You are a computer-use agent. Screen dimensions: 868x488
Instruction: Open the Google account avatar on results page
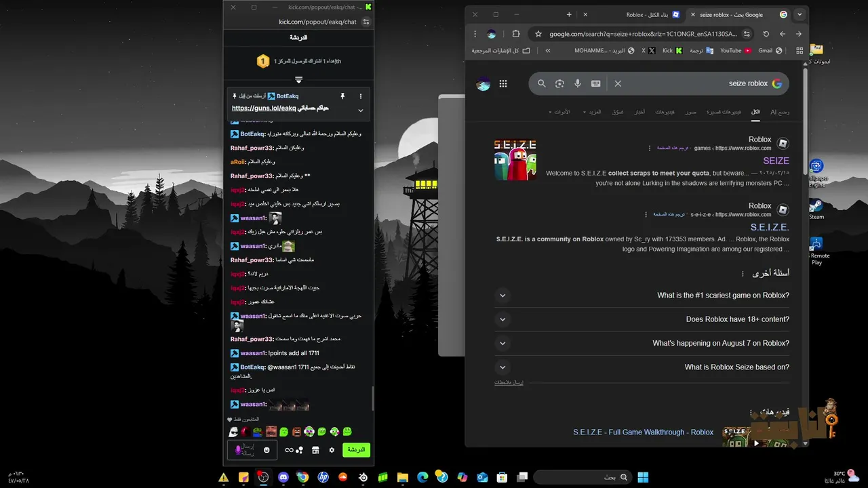(484, 84)
